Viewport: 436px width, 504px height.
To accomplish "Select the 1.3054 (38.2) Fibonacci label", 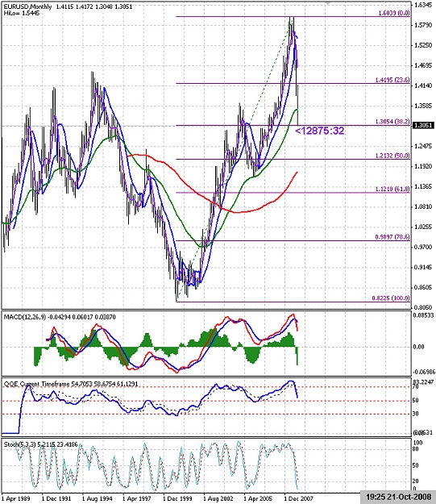I will pyautogui.click(x=392, y=122).
